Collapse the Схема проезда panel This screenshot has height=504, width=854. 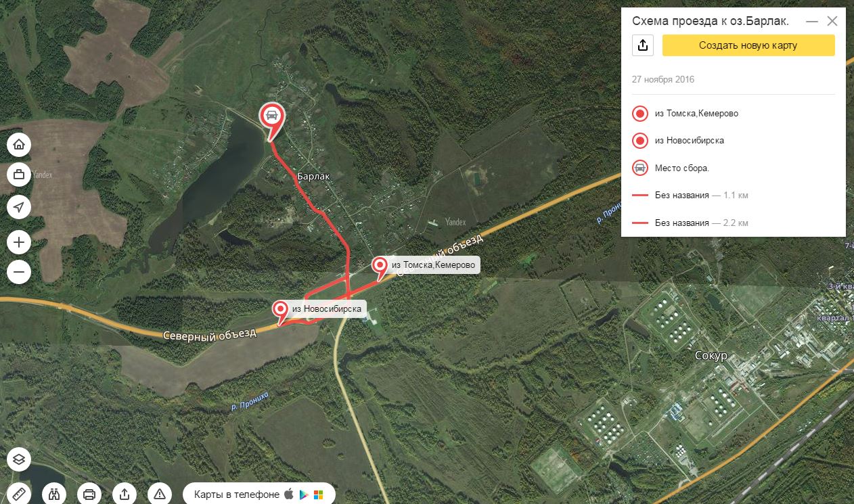[813, 22]
